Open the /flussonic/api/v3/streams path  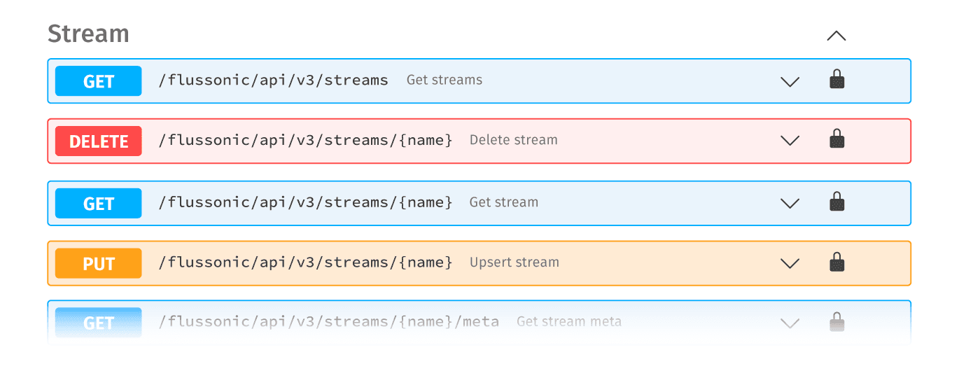point(273,80)
